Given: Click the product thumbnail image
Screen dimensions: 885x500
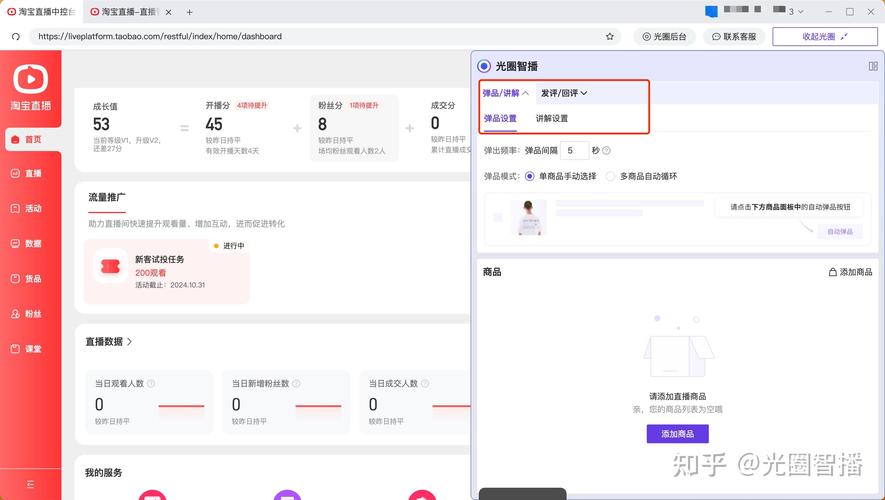Looking at the screenshot, I should [528, 218].
